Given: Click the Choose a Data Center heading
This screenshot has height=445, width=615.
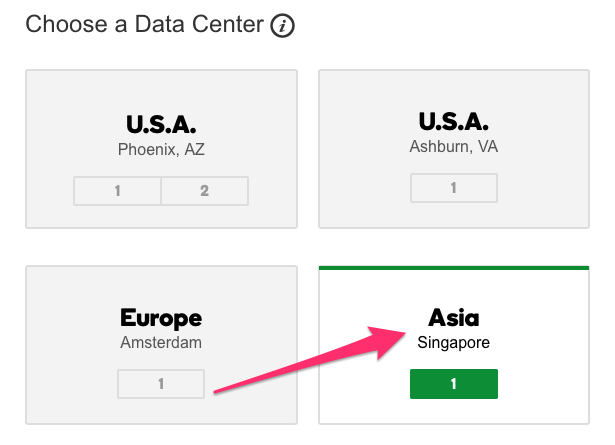Looking at the screenshot, I should click(145, 24).
